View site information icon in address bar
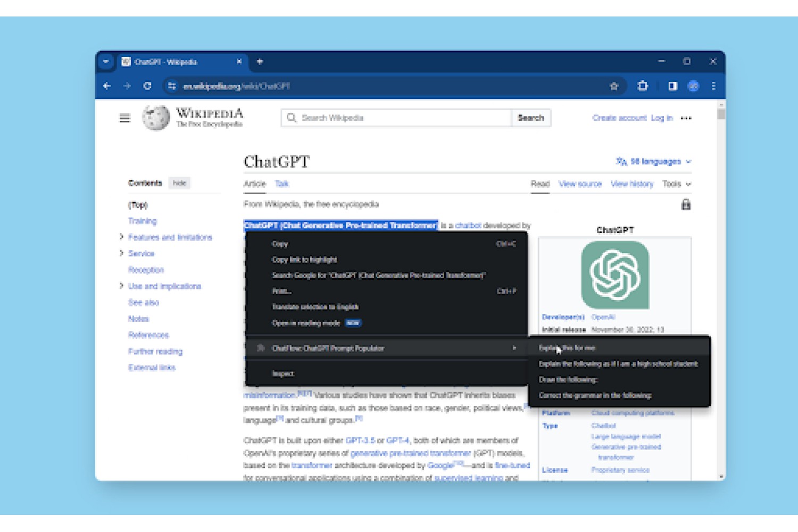Viewport: 798px width, 532px height. tap(171, 86)
